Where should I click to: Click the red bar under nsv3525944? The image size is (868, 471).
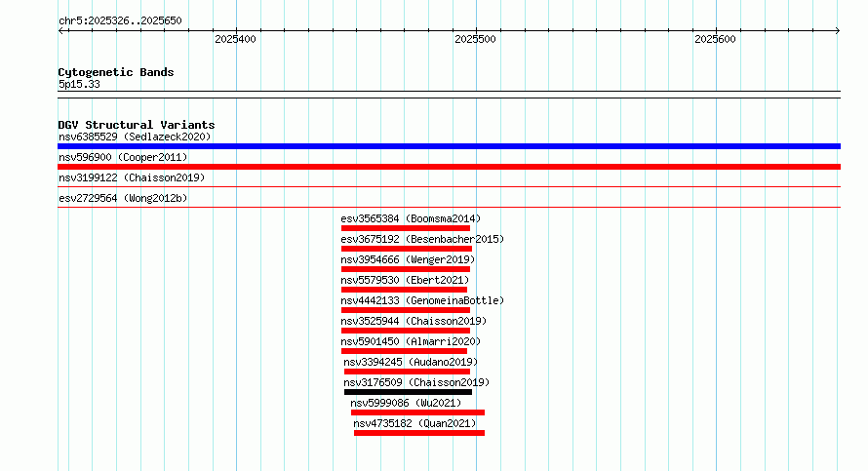click(x=406, y=331)
